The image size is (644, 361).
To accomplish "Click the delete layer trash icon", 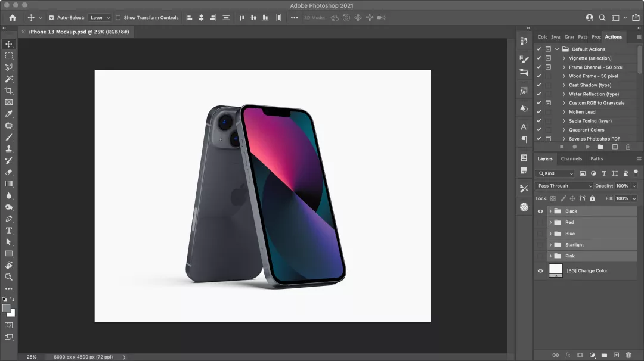I will pos(628,355).
